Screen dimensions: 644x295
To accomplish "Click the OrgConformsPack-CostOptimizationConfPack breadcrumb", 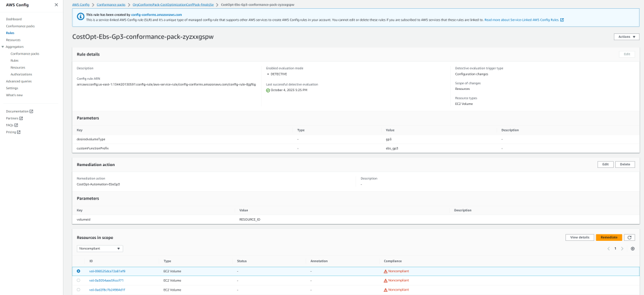I will point(174,4).
